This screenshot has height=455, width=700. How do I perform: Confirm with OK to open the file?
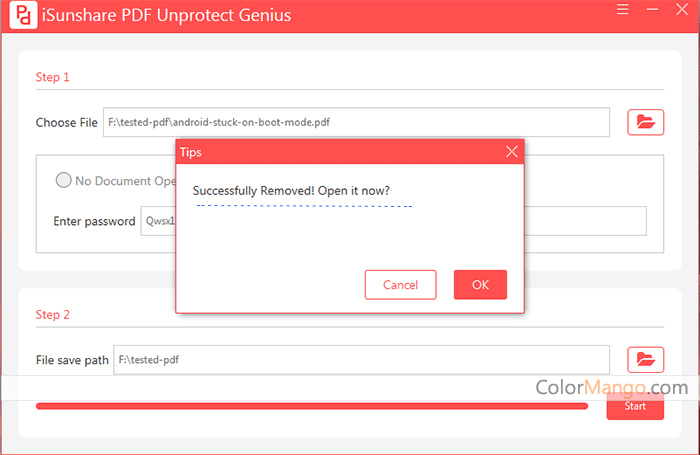[480, 285]
